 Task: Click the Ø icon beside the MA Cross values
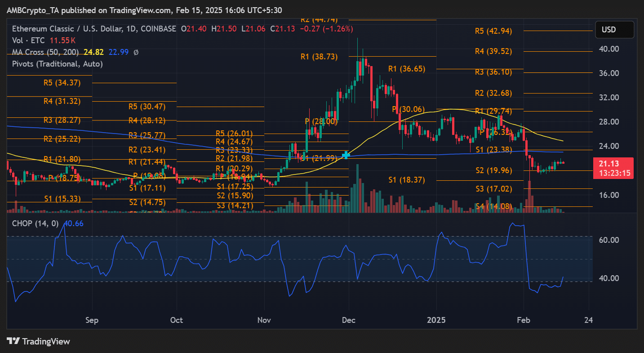point(136,52)
